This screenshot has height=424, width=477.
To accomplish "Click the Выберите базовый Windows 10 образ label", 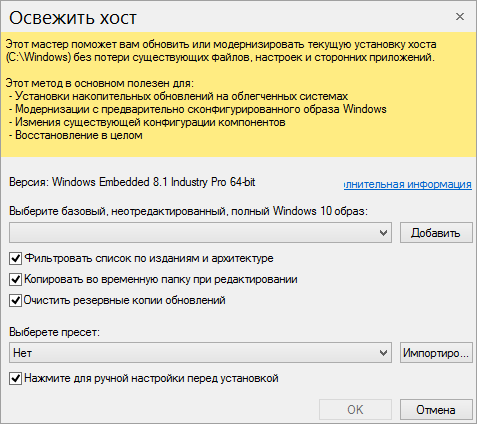I will pos(188,211).
